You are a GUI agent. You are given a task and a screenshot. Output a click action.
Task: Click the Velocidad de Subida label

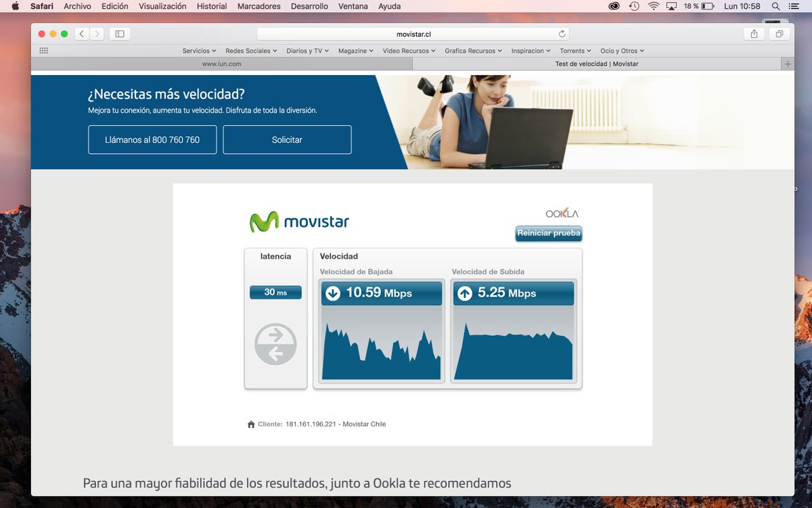pos(488,272)
